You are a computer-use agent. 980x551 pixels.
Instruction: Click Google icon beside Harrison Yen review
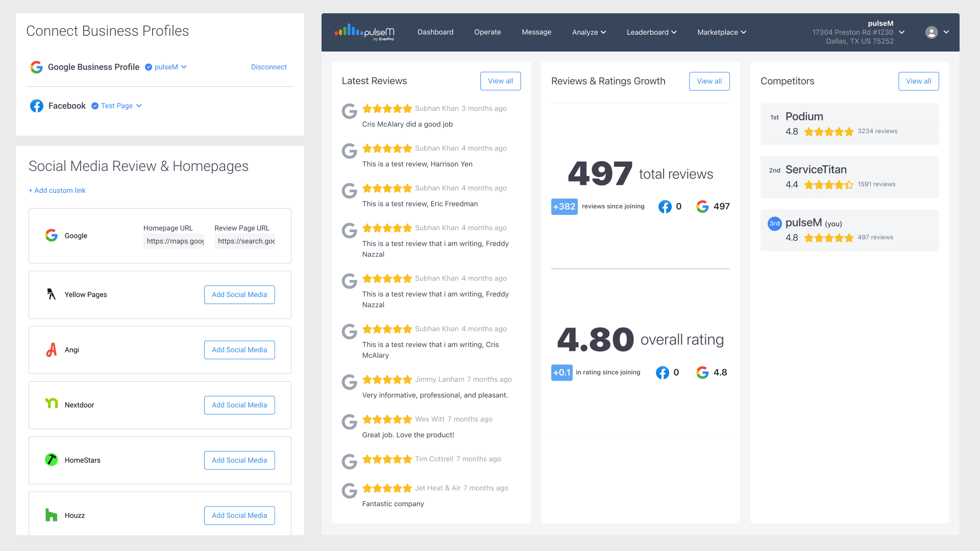[350, 151]
